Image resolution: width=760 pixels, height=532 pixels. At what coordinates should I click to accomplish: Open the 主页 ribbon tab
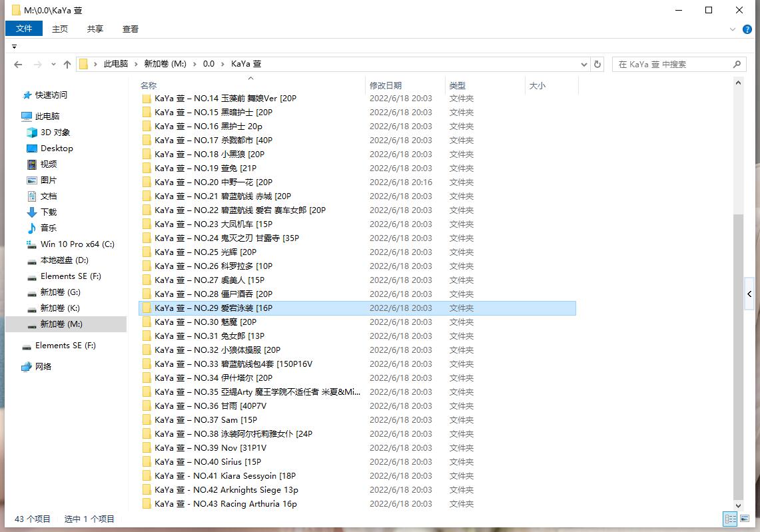[60, 29]
